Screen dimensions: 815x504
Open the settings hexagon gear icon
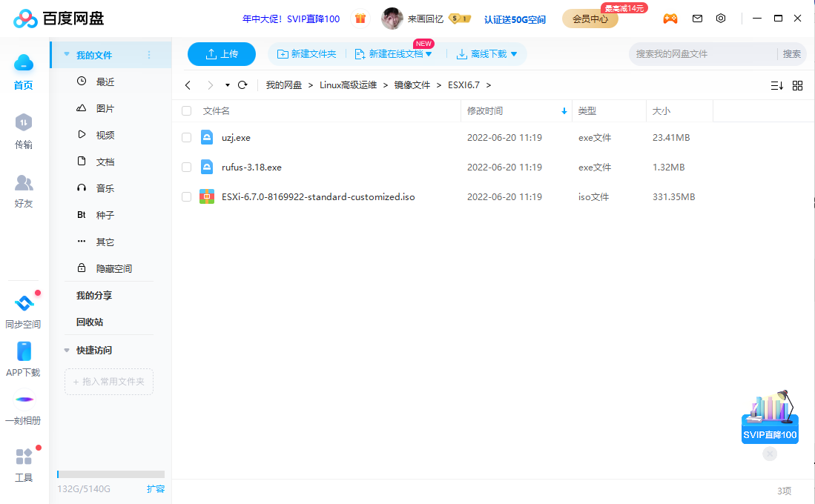[721, 19]
